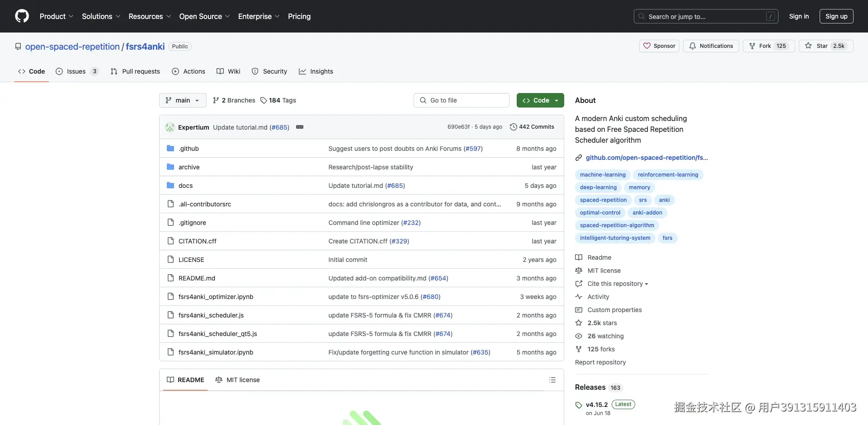Screen dimensions: 868x425
Task: Click the Activity pulse icon
Action: pyautogui.click(x=579, y=297)
